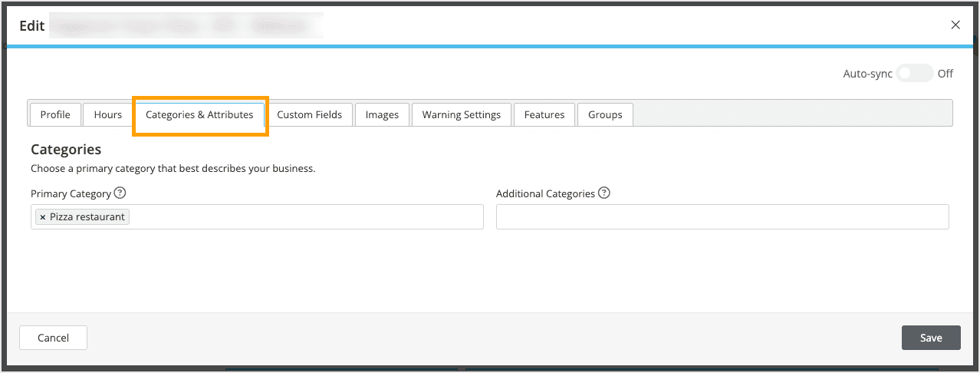The width and height of the screenshot is (980, 373).
Task: Open the Images tab
Action: [382, 114]
